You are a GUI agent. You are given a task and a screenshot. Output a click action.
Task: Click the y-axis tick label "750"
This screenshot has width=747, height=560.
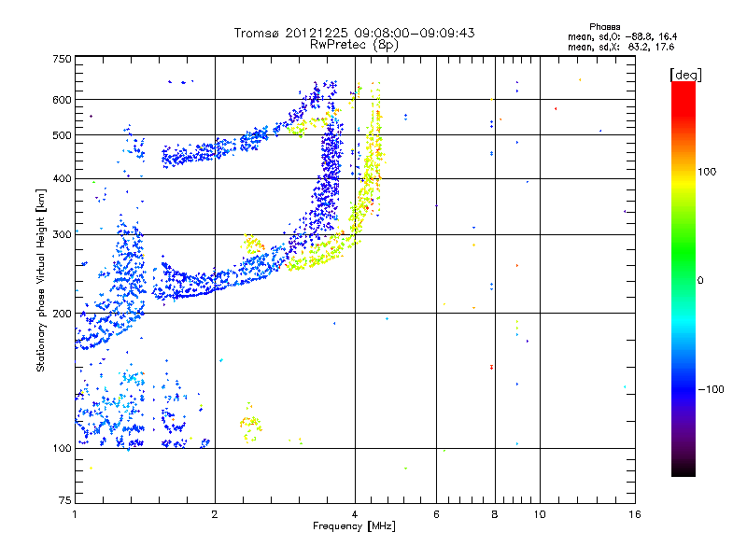click(x=62, y=59)
